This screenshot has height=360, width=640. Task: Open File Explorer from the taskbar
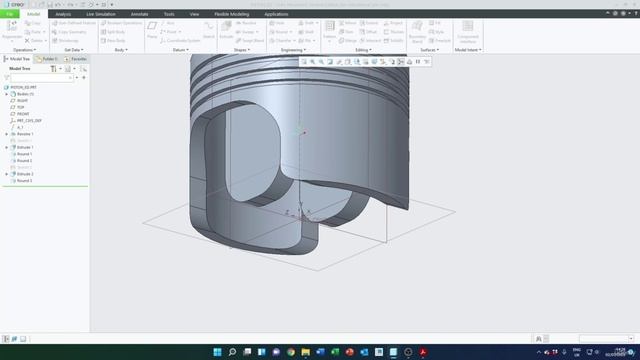pyautogui.click(x=305, y=352)
